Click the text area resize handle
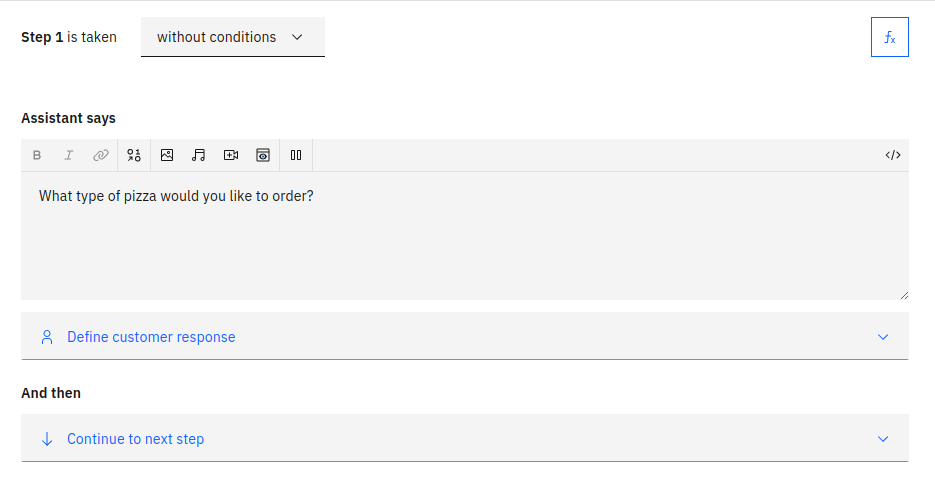 tap(904, 295)
